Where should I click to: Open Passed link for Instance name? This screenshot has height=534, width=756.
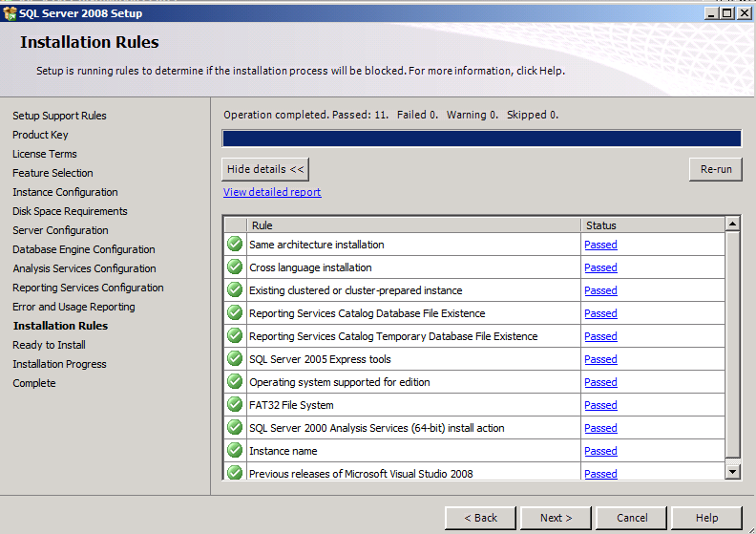(600, 451)
